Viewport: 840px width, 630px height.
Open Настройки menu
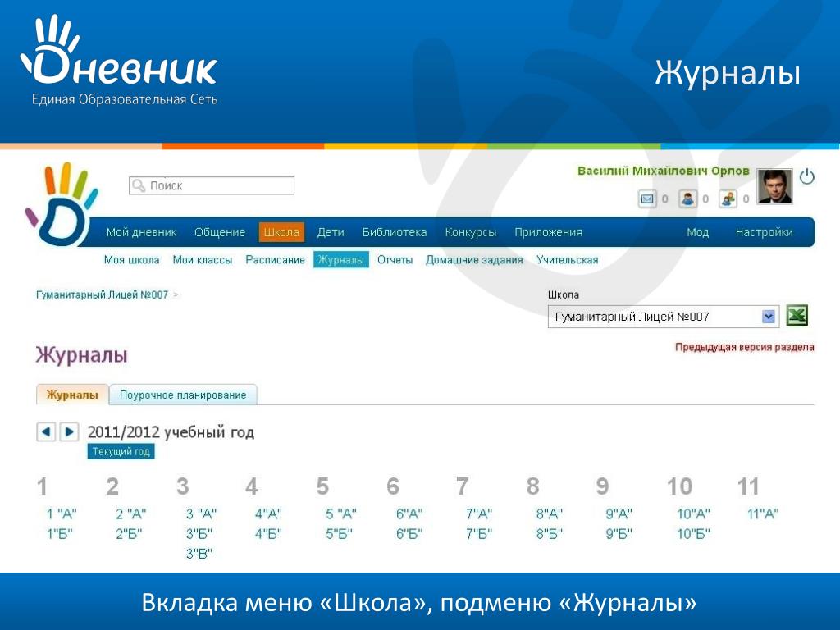[764, 232]
